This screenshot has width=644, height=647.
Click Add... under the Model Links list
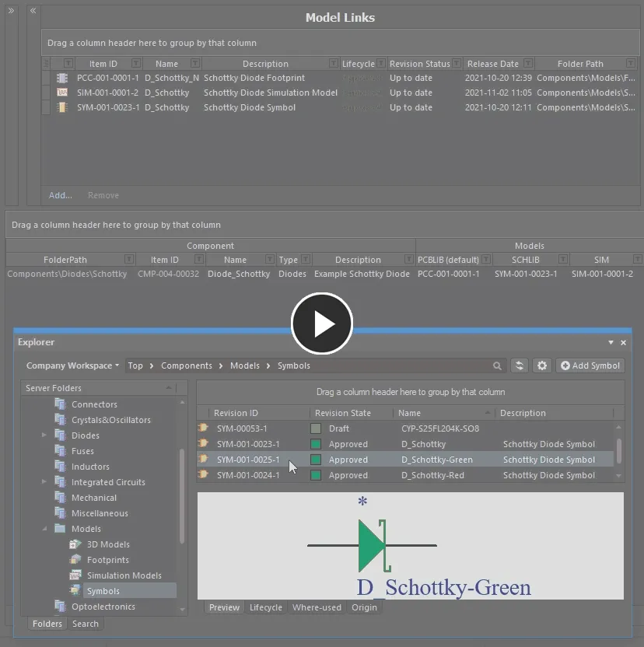pyautogui.click(x=60, y=195)
